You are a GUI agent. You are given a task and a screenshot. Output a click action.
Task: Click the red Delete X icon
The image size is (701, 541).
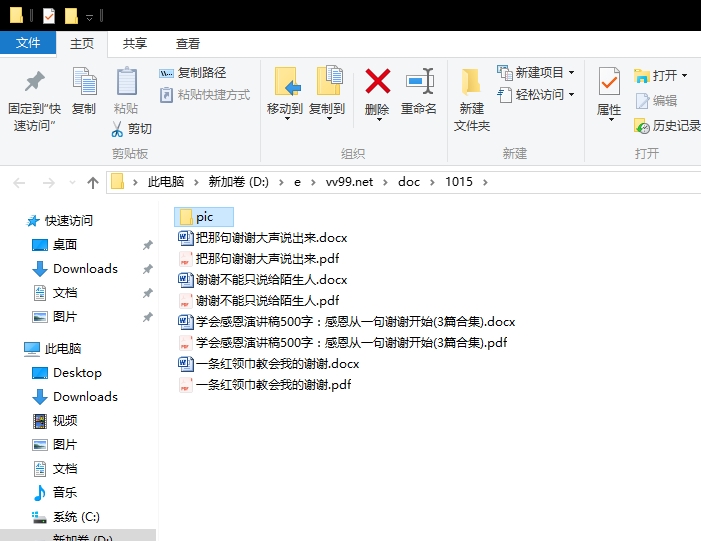(x=377, y=81)
